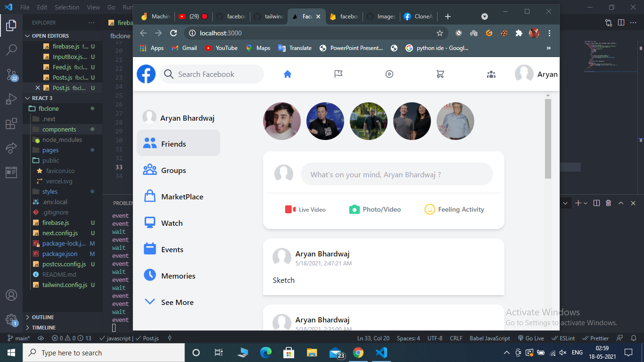This screenshot has width=644, height=362.
Task: Open the Gmail bookmark
Action: [x=184, y=48]
